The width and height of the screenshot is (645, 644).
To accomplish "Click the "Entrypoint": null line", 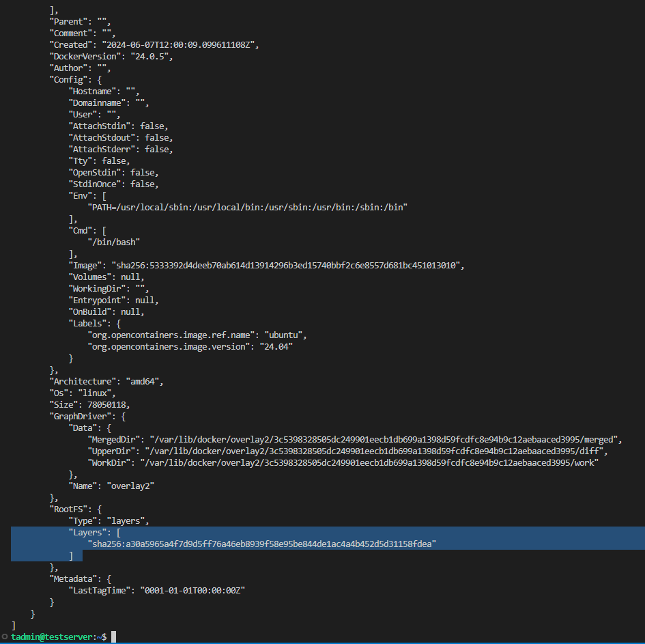I will pos(113,300).
